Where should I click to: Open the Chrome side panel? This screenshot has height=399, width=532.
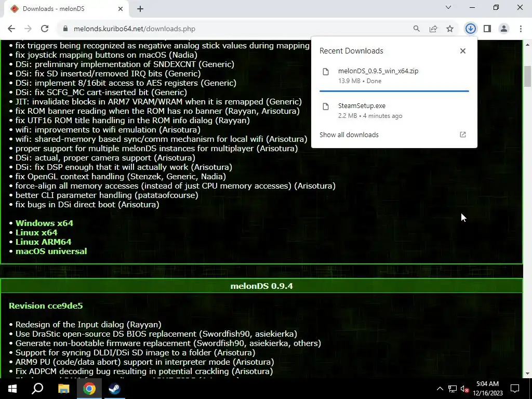pos(487,29)
